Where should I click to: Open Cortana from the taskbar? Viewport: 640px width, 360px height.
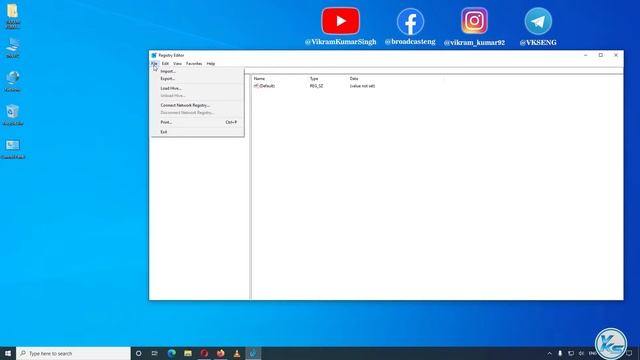point(138,353)
